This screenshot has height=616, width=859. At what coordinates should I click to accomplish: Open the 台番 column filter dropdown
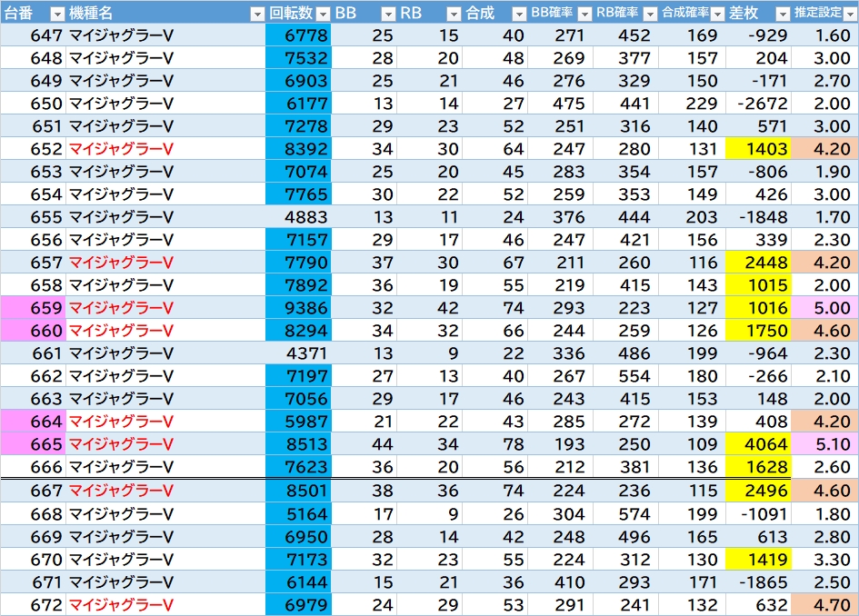point(57,15)
